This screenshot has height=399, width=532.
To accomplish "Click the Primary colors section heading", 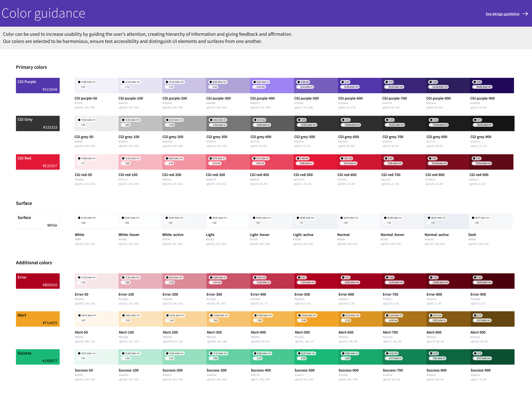I will [x=31, y=67].
